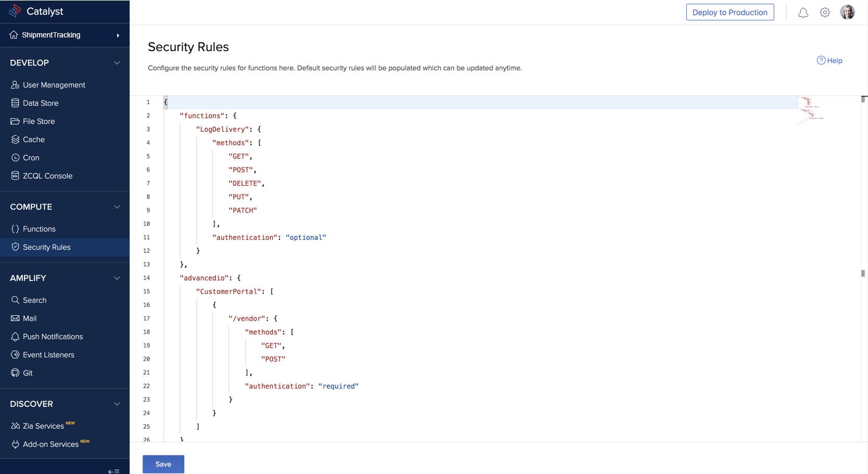
Task: Open Push Notifications
Action: 53,336
